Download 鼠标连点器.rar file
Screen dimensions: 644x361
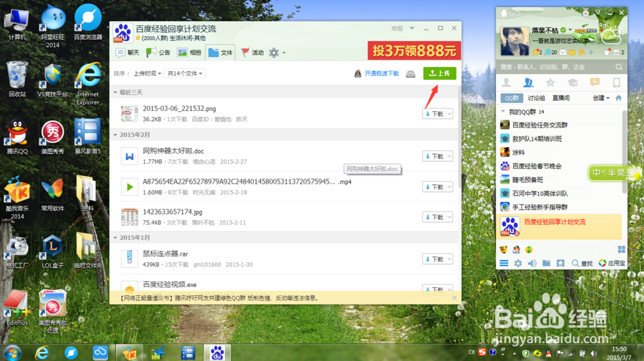pyautogui.click(x=434, y=259)
